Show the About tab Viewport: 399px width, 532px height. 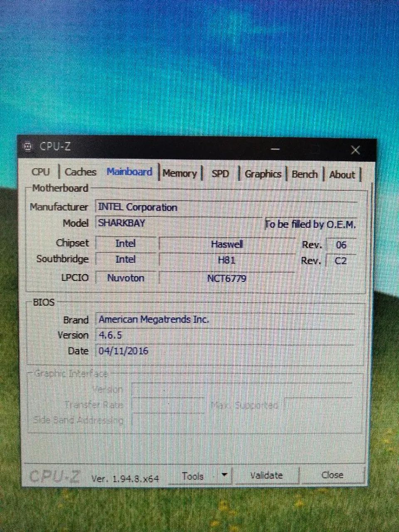[x=342, y=175]
